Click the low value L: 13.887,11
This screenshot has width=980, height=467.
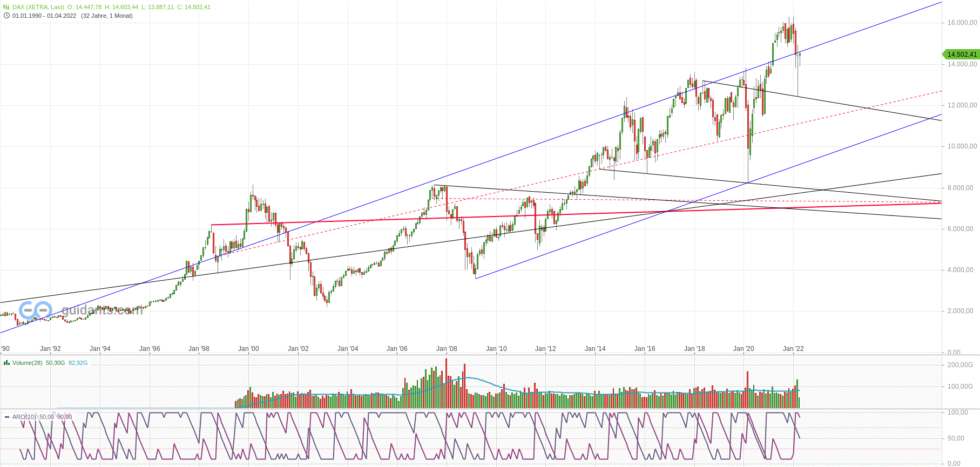click(x=158, y=7)
